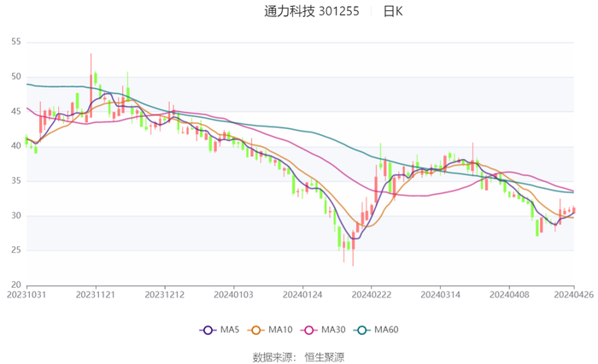Toggle the MA10 legend text label
This screenshot has width=598, height=364.
279,330
